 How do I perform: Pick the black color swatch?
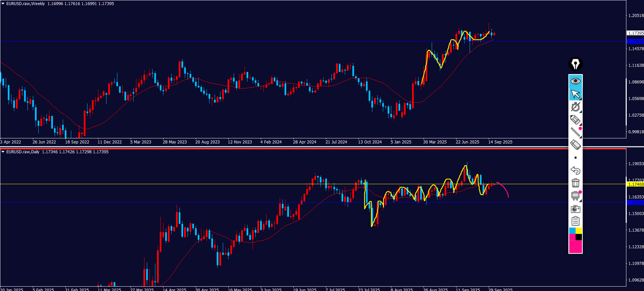coord(579,237)
